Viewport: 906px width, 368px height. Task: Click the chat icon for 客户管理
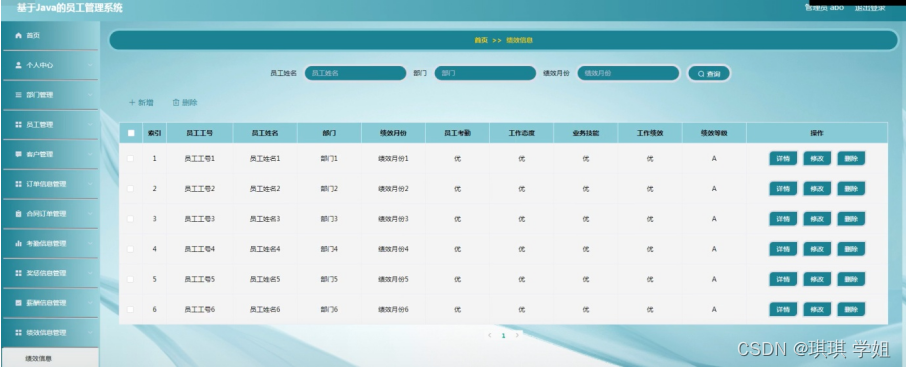[x=18, y=154]
